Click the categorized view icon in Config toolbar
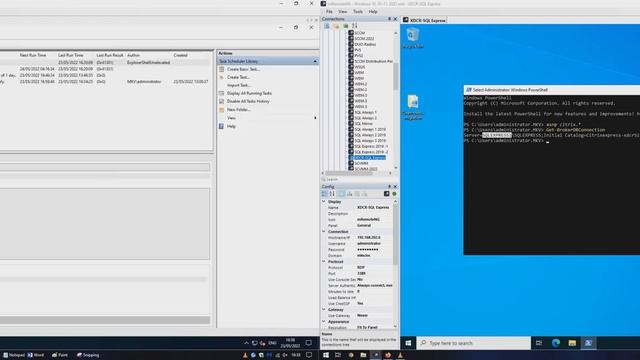Screen dimensions: 640x360 (324, 193)
